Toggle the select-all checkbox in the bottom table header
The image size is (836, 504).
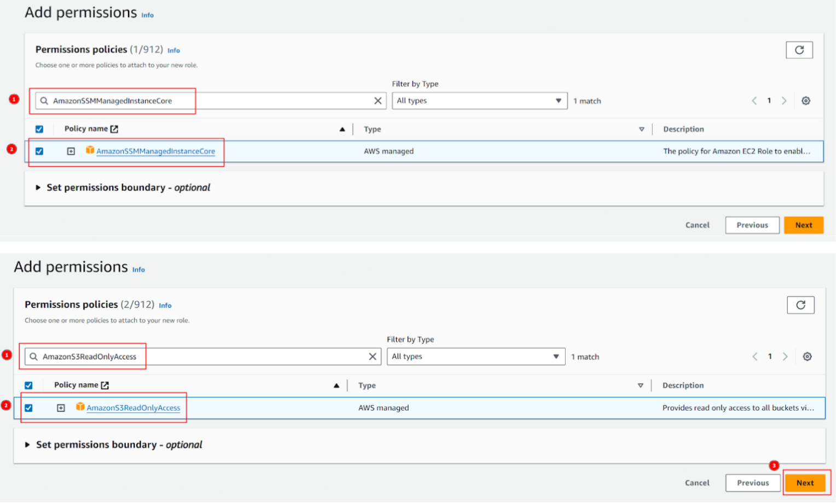point(28,385)
